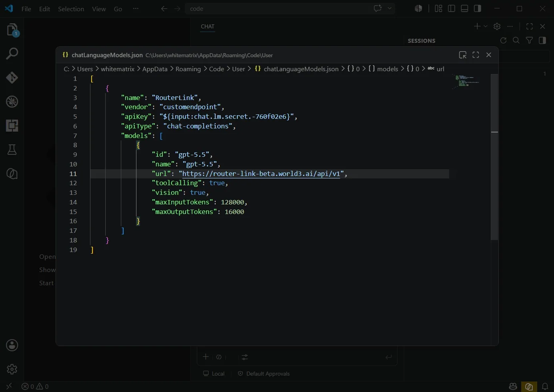Screen dimensions: 554x392
Task: Open the Manage gear in the activity bar
Action: pyautogui.click(x=12, y=369)
